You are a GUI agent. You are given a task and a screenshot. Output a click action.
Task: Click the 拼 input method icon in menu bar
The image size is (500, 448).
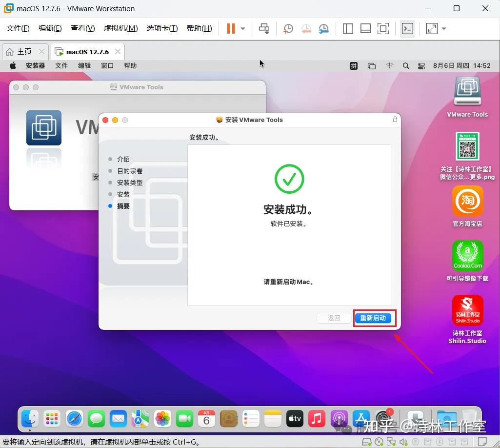(354, 66)
